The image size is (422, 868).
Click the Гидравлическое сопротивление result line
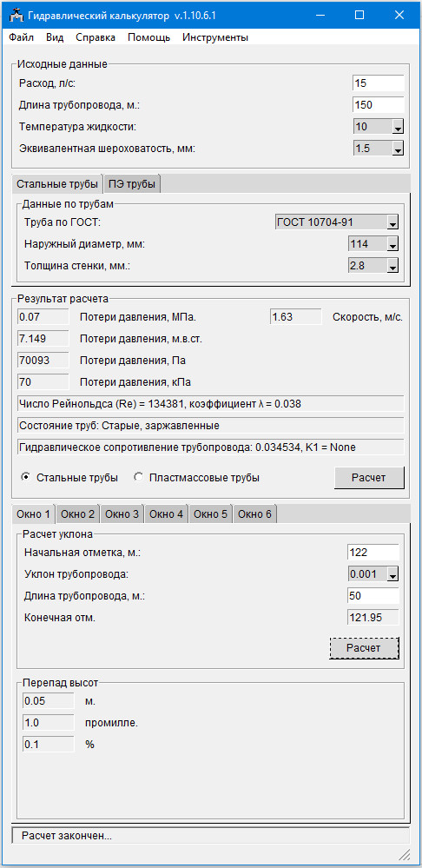211,447
